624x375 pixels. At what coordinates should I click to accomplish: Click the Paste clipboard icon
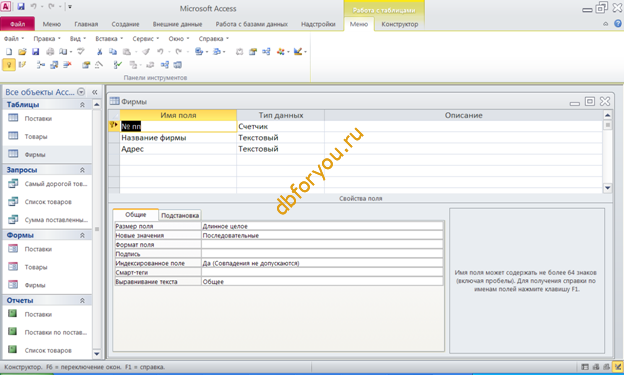click(127, 52)
